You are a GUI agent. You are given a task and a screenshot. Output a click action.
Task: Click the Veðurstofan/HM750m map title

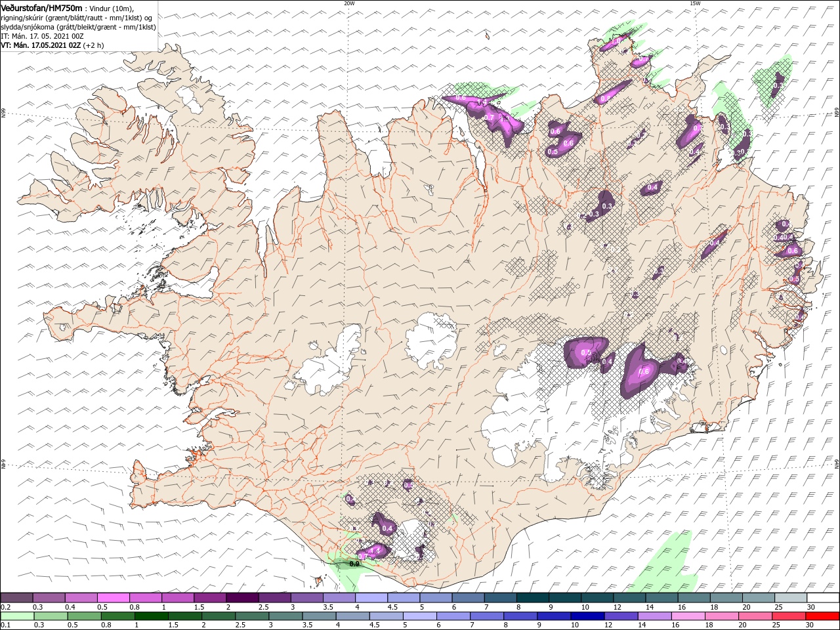(x=42, y=7)
